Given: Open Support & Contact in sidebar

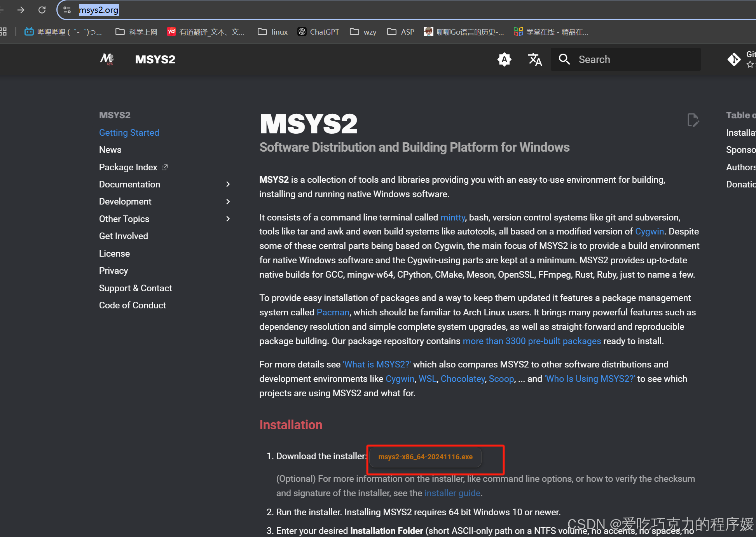Looking at the screenshot, I should click(x=135, y=288).
